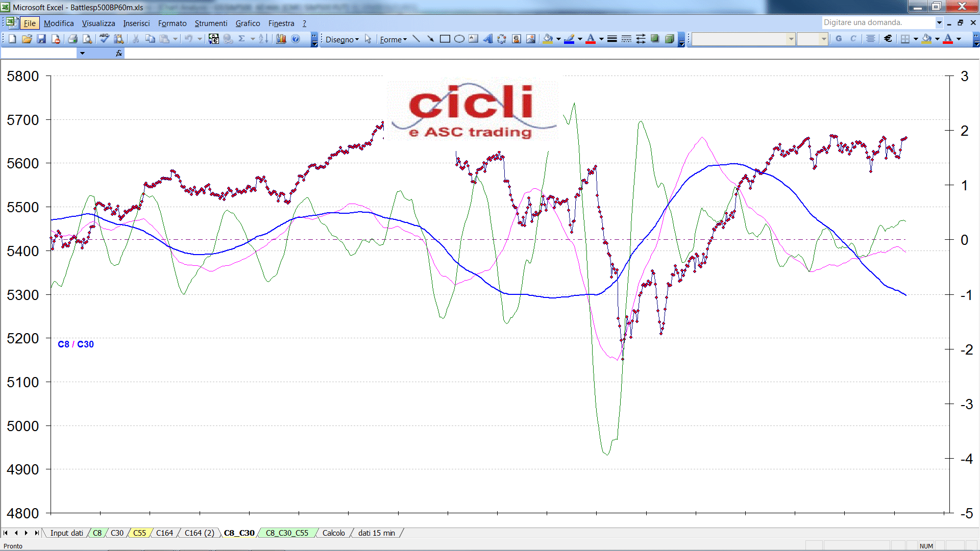Insert picture from file icon
The height and width of the screenshot is (551, 980).
[531, 39]
